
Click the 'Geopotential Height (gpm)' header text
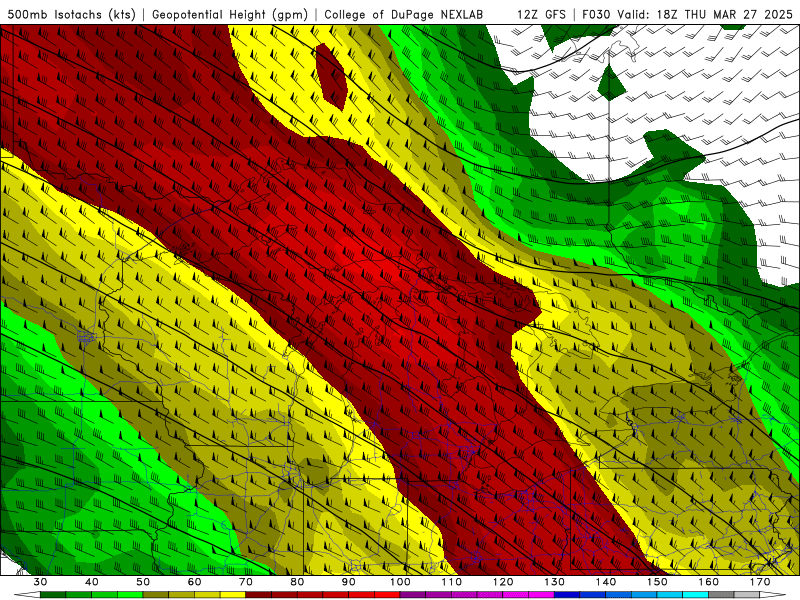[230, 14]
